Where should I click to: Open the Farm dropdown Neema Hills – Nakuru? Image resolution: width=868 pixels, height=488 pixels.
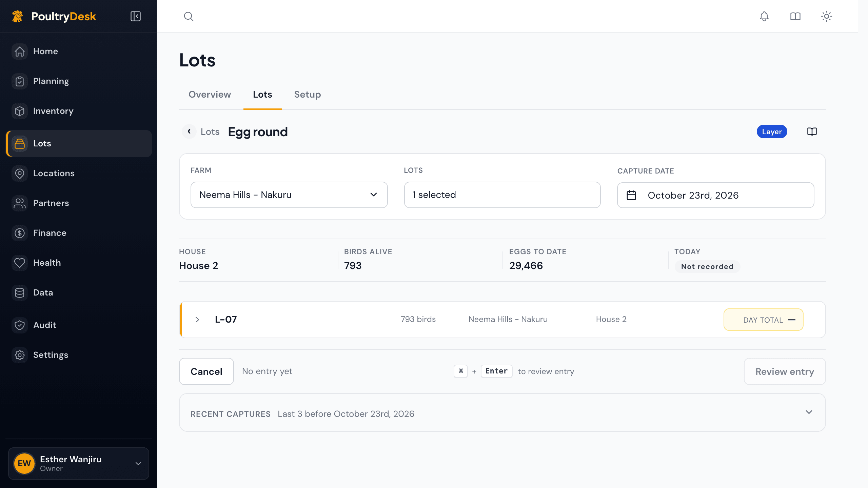[x=289, y=195]
